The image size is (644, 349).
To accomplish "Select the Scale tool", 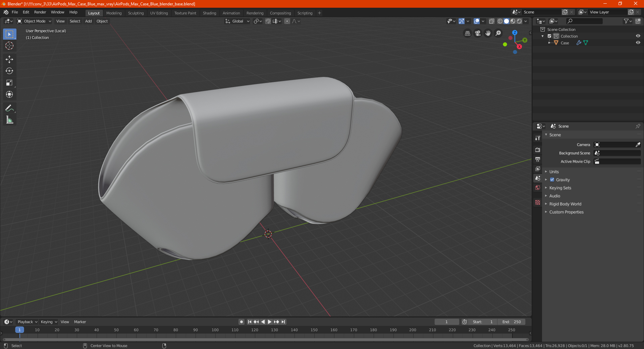I will coord(9,83).
